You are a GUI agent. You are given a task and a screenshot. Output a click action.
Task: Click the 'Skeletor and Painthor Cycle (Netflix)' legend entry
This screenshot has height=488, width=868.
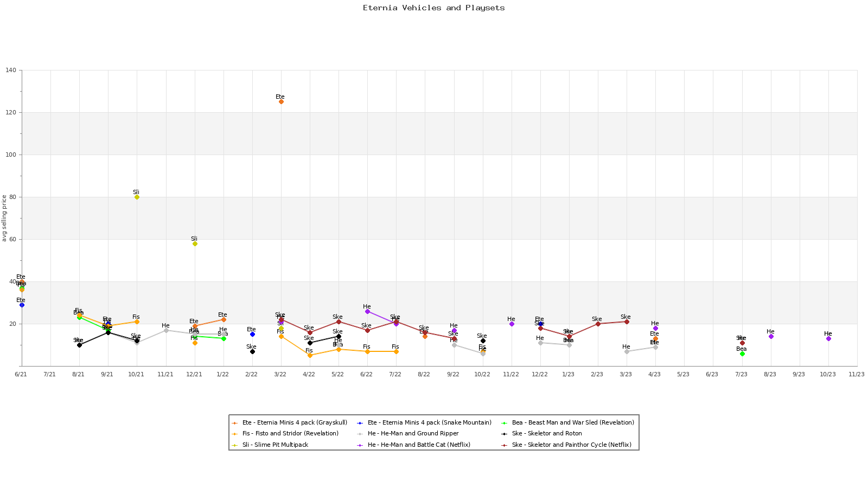coord(566,445)
